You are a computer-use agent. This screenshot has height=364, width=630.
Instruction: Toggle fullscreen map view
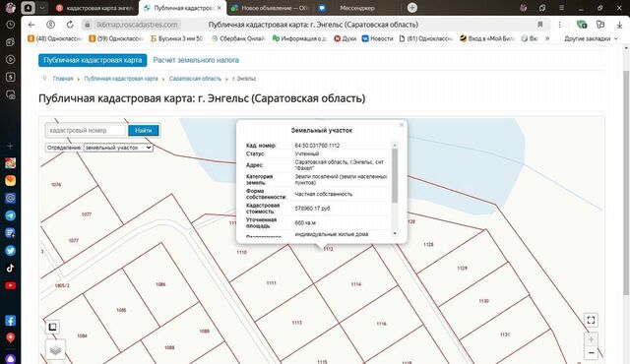click(x=591, y=320)
